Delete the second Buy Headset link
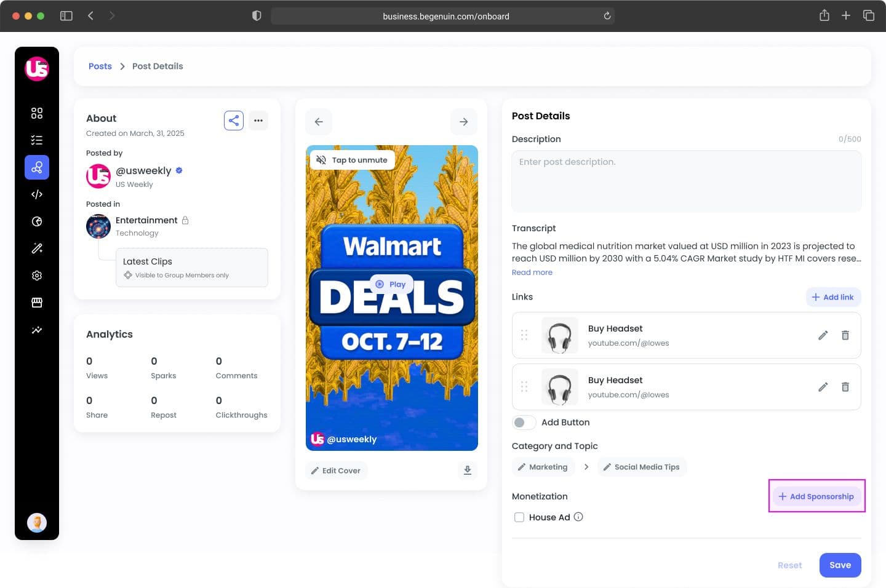Screen dimensions: 886x588 point(845,387)
